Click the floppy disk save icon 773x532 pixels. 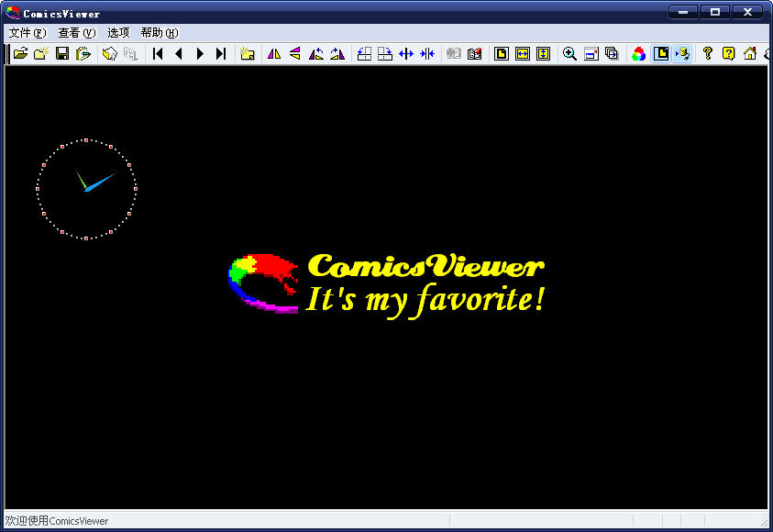pos(62,53)
